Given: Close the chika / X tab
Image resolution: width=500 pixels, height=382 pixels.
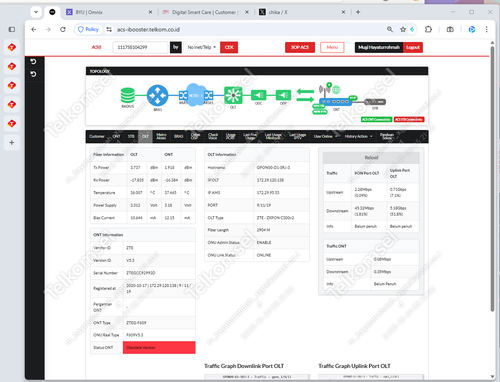Looking at the screenshot, I should 343,12.
